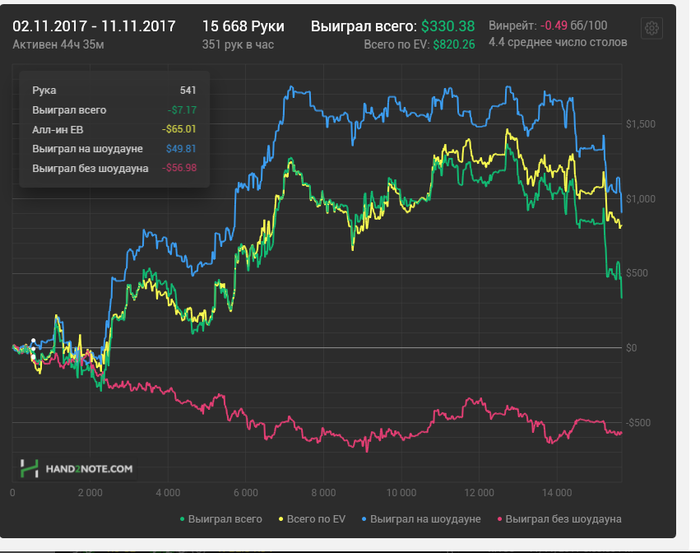This screenshot has height=553, width=700.
Task: Click tooltip value "-$7.17"
Action: click(182, 110)
